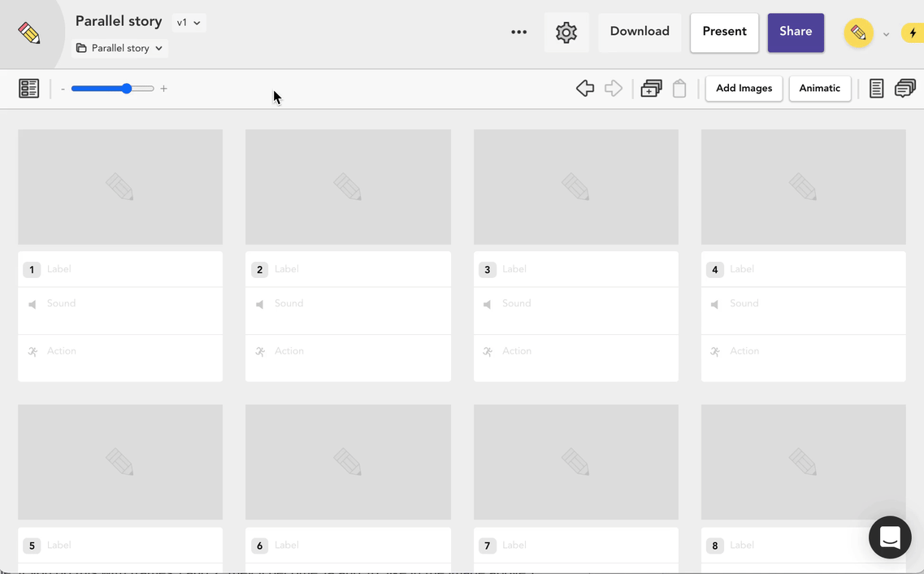Click frame 1 running figure action icon
924x574 pixels.
(x=33, y=351)
